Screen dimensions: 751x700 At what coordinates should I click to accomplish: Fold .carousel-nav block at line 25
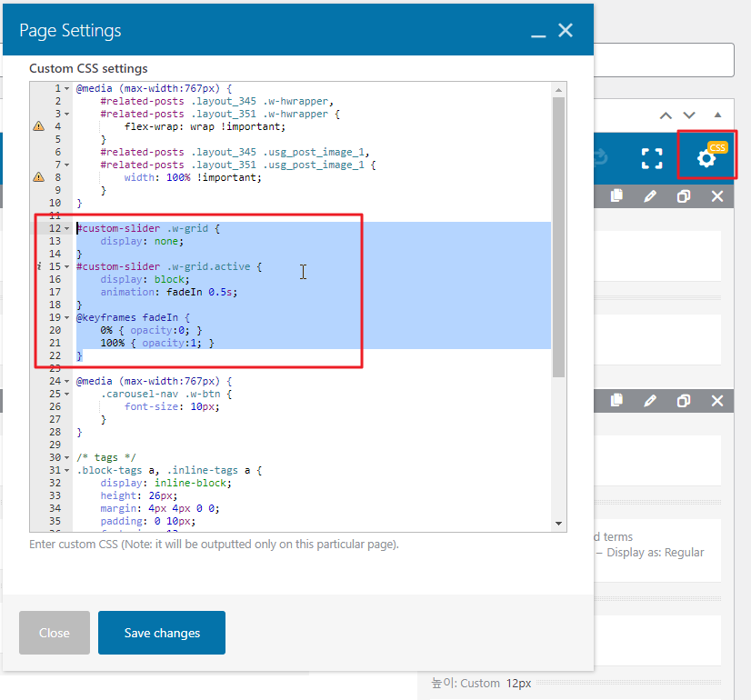(67, 394)
